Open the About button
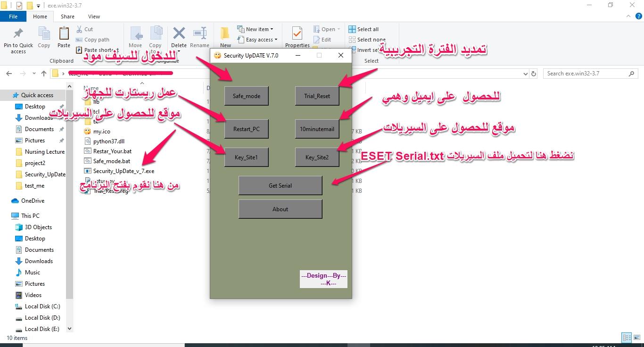 click(280, 209)
